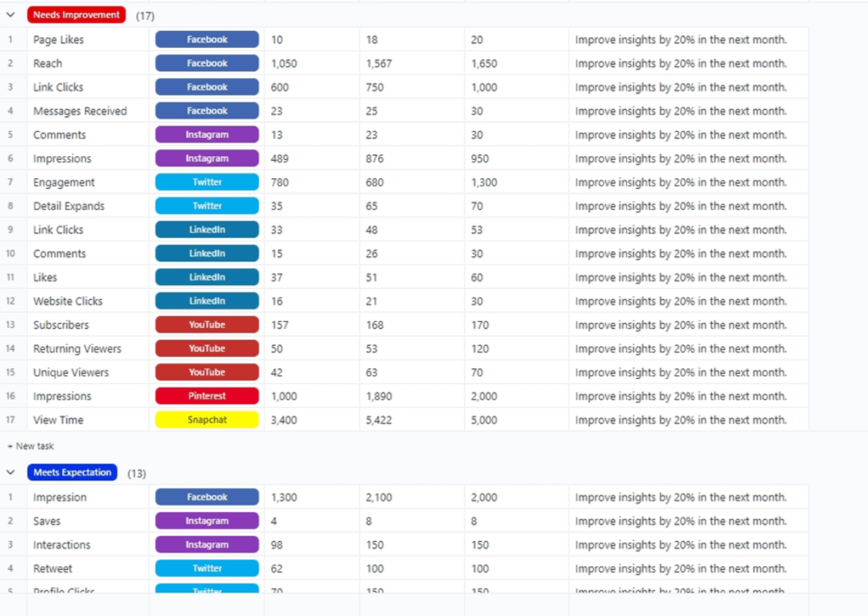The width and height of the screenshot is (868, 616).
Task: Select LinkedIn tag in the Likes row
Action: click(x=207, y=277)
